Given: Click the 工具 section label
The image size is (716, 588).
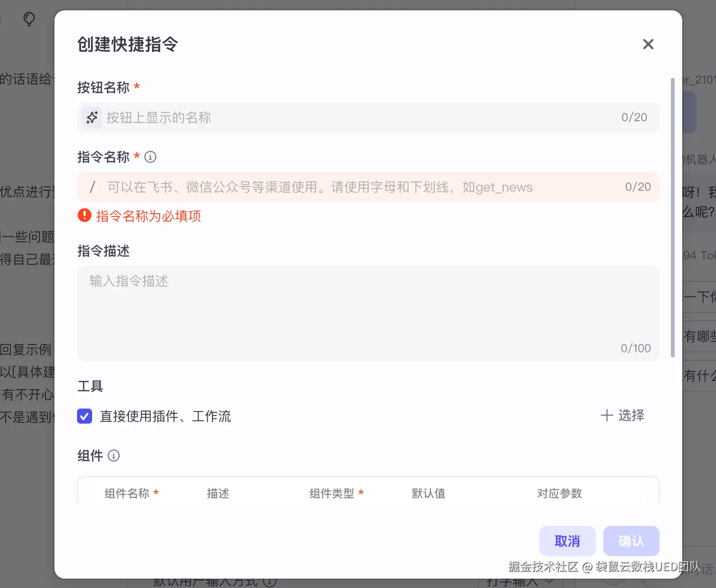Looking at the screenshot, I should click(90, 387).
